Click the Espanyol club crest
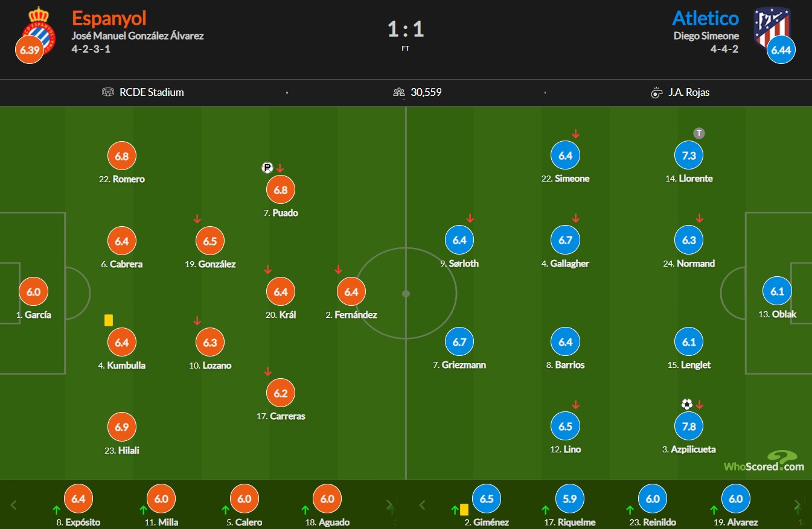Screen dimensions: 812x529 pos(37,31)
